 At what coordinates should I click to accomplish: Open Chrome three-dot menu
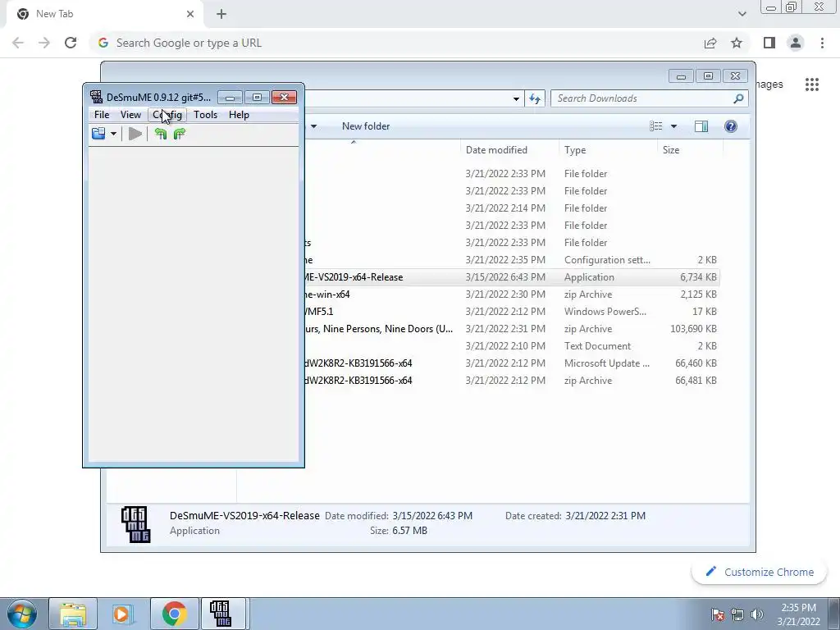click(822, 43)
